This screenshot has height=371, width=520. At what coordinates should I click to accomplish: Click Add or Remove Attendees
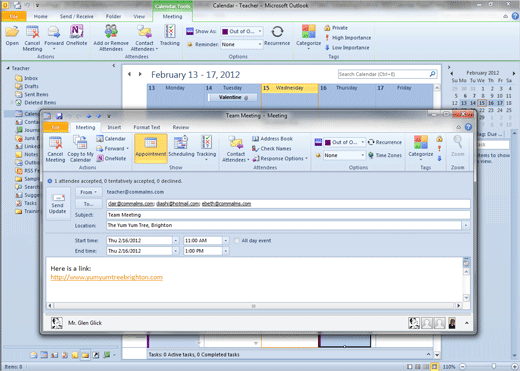(111, 38)
